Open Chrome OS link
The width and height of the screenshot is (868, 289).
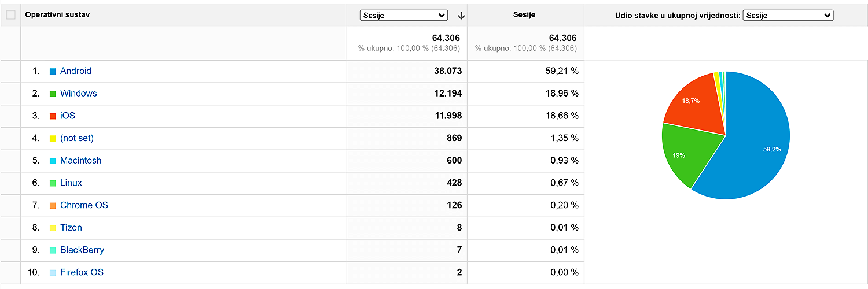(84, 205)
